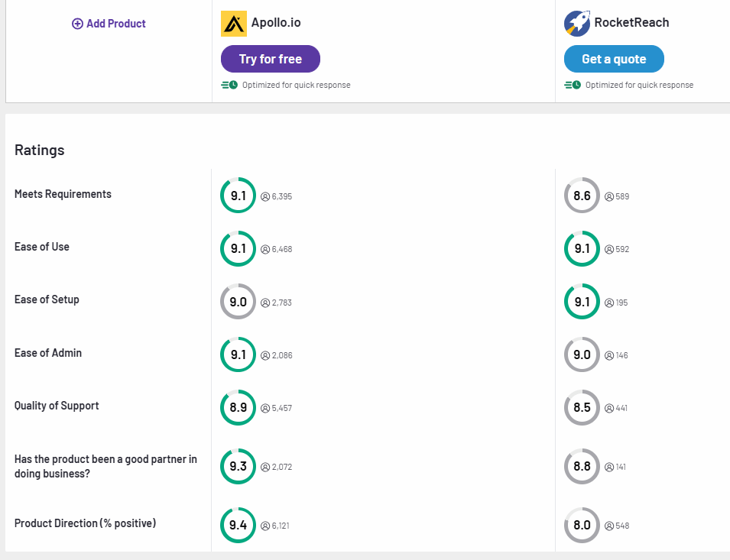
Task: Click Apollo.io 9.0 Ease of Setup ring
Action: click(x=238, y=302)
